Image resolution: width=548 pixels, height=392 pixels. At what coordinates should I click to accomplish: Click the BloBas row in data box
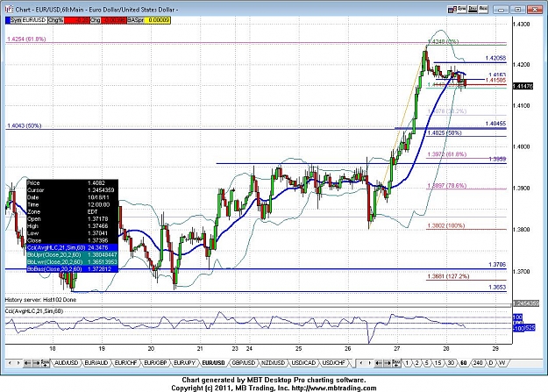73,269
